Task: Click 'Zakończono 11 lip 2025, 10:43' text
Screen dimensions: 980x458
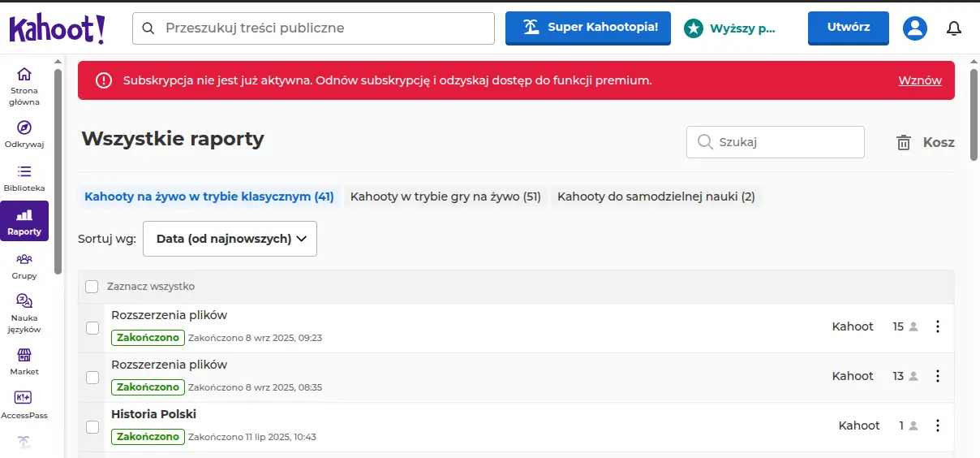Action: (251, 437)
